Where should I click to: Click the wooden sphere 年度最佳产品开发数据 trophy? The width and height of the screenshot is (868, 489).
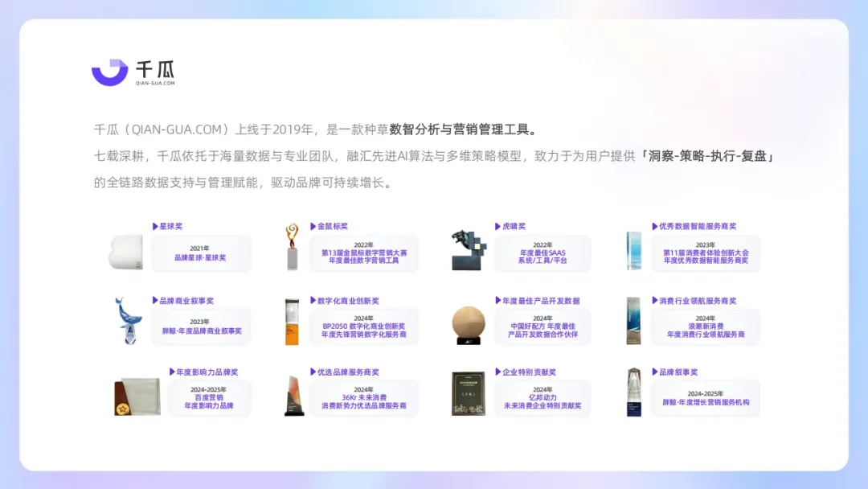pyautogui.click(x=469, y=325)
